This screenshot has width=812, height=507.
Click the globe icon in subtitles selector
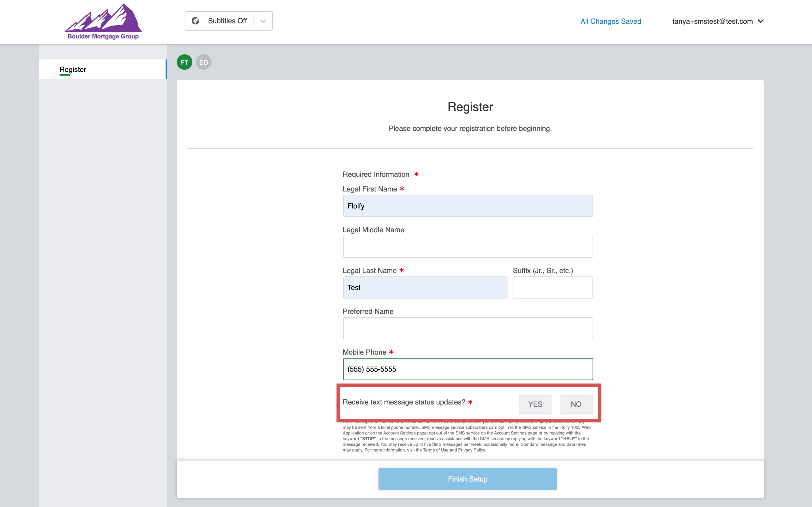(195, 21)
